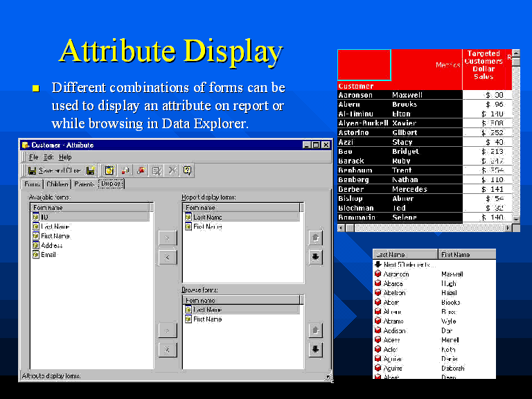Select First Name in Browse forms list
Viewport: 532px width, 399px height.
(x=207, y=319)
